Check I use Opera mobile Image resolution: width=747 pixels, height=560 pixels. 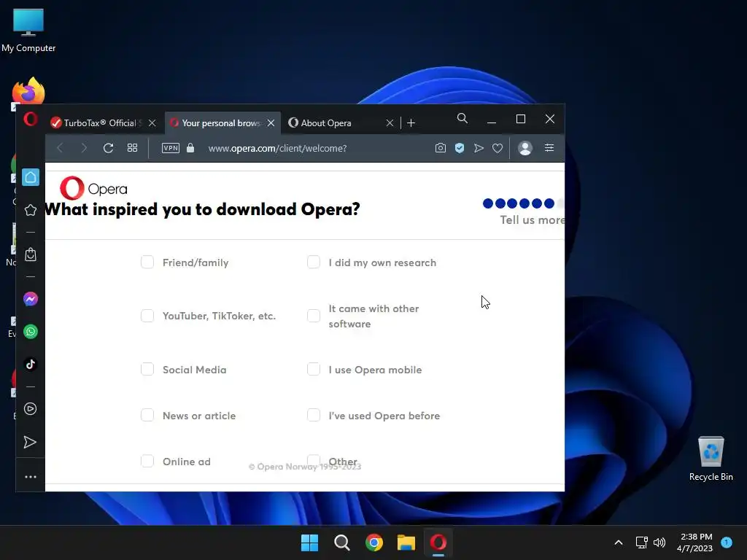click(x=314, y=369)
